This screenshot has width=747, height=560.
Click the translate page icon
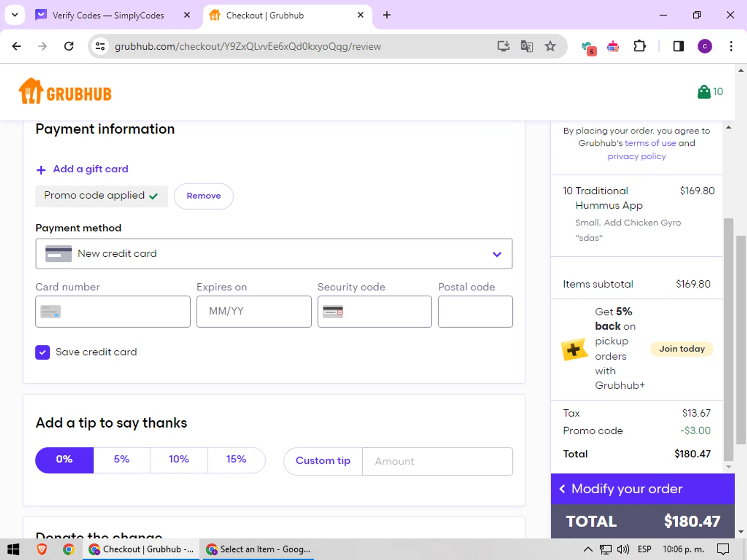pyautogui.click(x=527, y=46)
